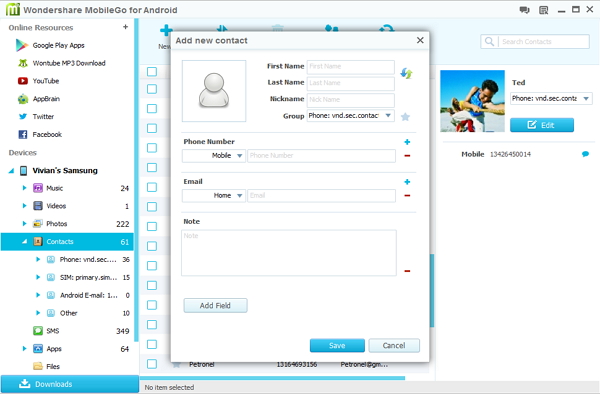The height and width of the screenshot is (394, 600).
Task: Mark new contact as favorite star
Action: (x=406, y=117)
